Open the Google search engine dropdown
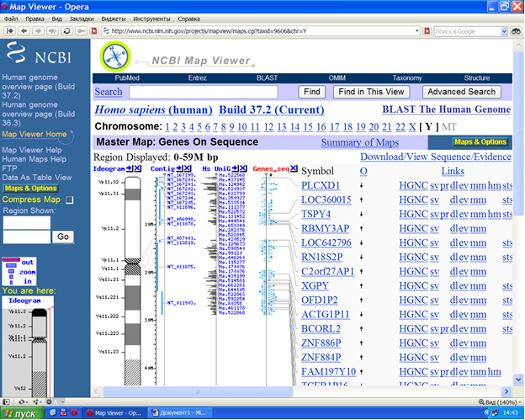525x420 pixels. coord(504,31)
